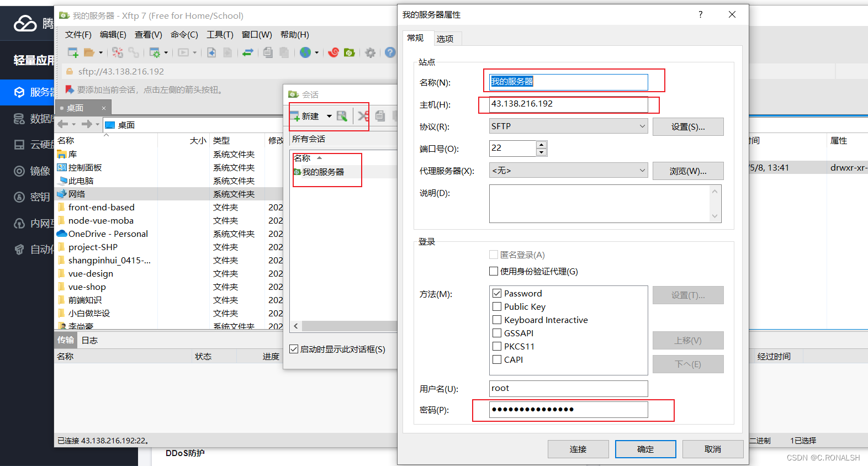Click the upload file icon in toolbar
868x466 pixels.
point(227,52)
